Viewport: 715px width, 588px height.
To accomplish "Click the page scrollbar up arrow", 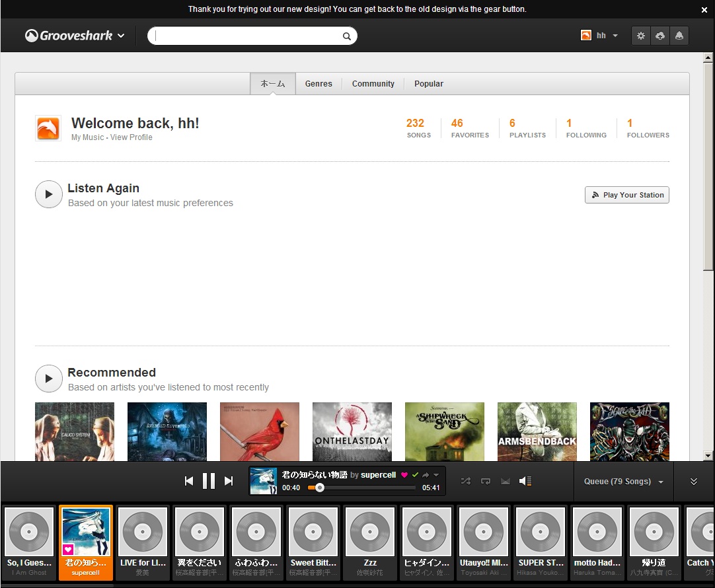I will point(708,57).
